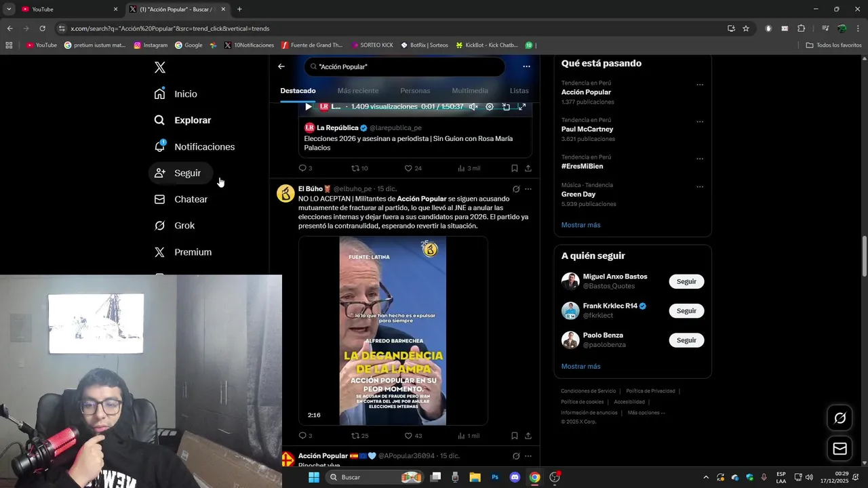The image size is (868, 488).
Task: Open options for Green Day trend
Action: tap(700, 187)
